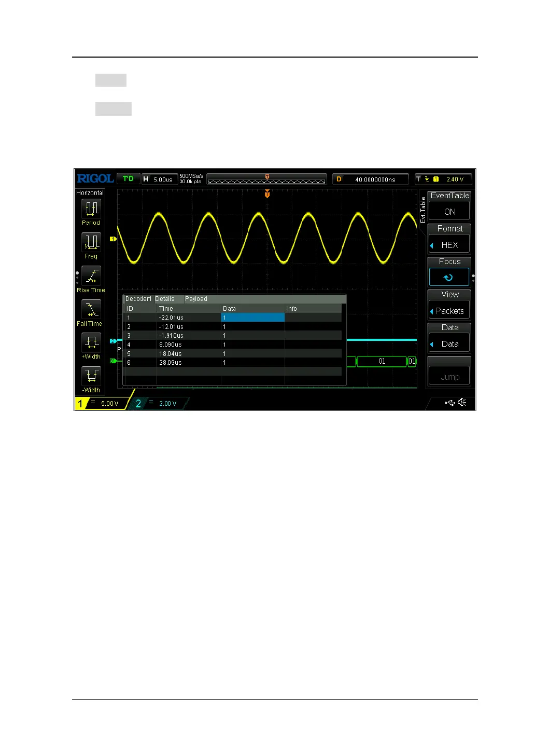535x756 pixels.
Task: Switch to the Payload tab
Action: (x=196, y=299)
